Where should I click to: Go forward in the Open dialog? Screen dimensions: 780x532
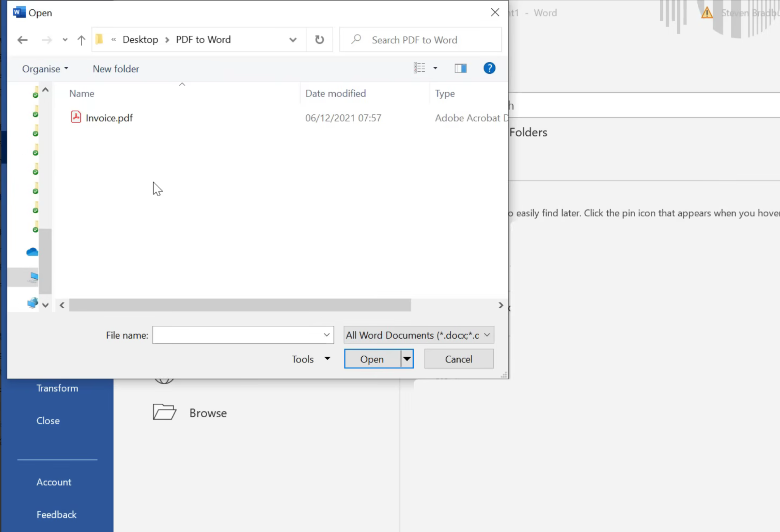click(47, 40)
